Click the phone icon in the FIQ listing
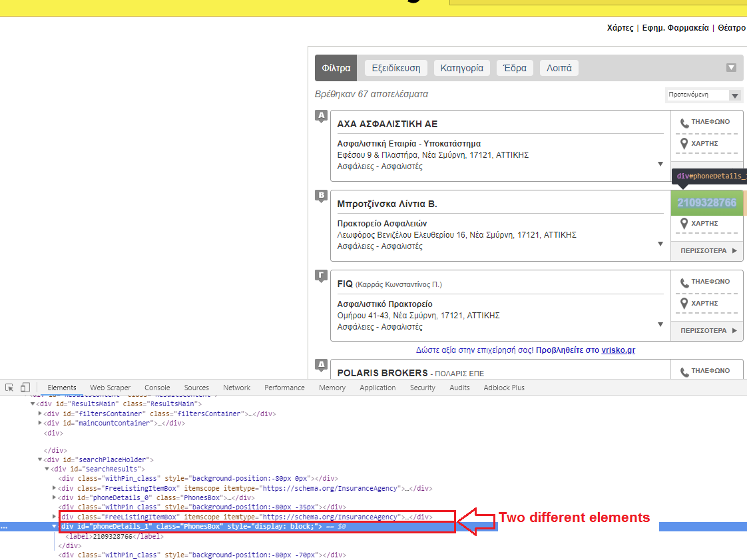The width and height of the screenshot is (747, 560). [684, 282]
